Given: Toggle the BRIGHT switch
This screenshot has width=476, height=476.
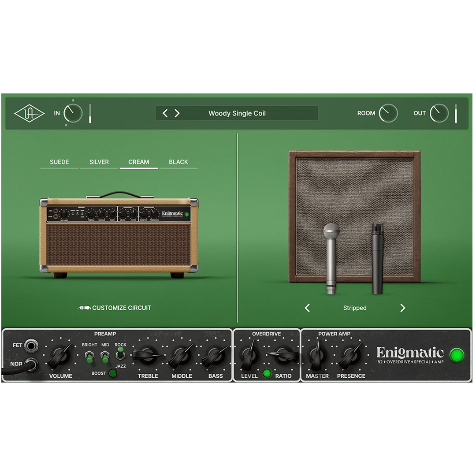Looking at the screenshot, I should pos(89,357).
